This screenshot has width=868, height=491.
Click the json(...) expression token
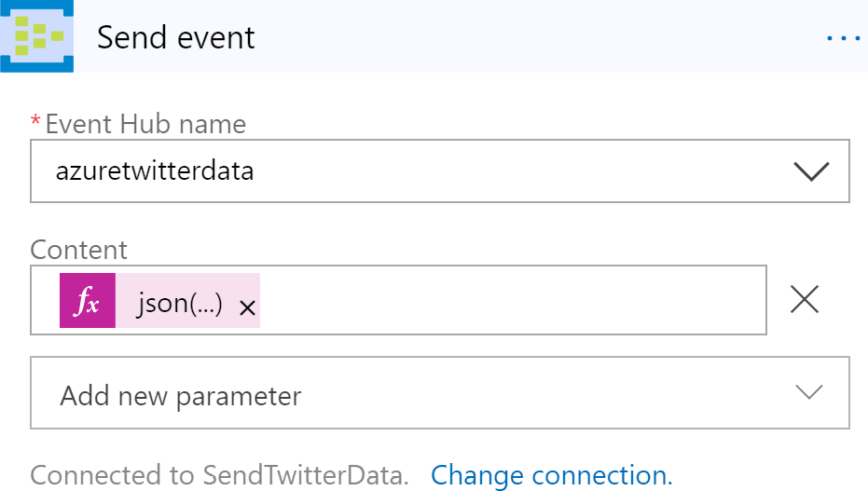click(179, 304)
